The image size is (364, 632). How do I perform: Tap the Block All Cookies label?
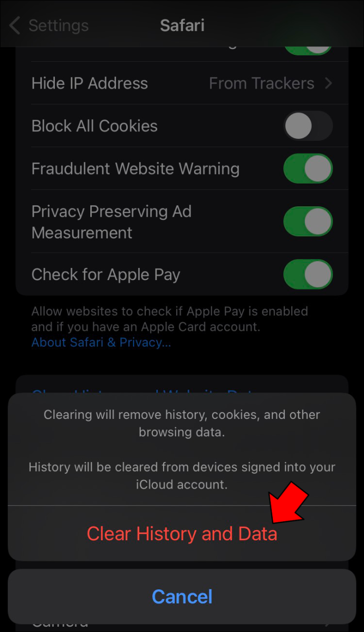[x=94, y=126]
